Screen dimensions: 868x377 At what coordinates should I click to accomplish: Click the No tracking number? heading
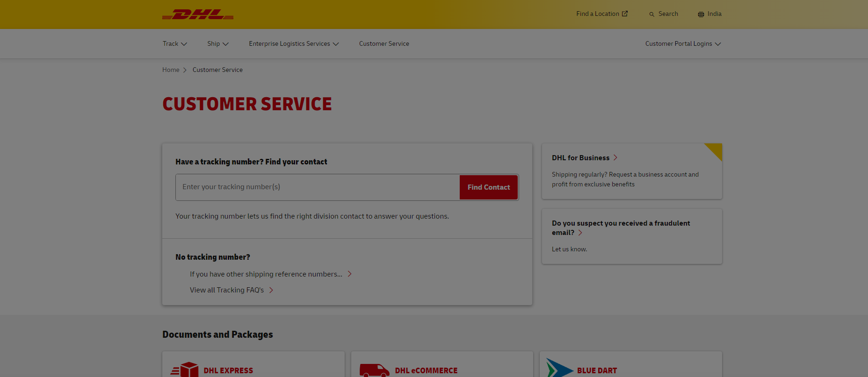[213, 257]
